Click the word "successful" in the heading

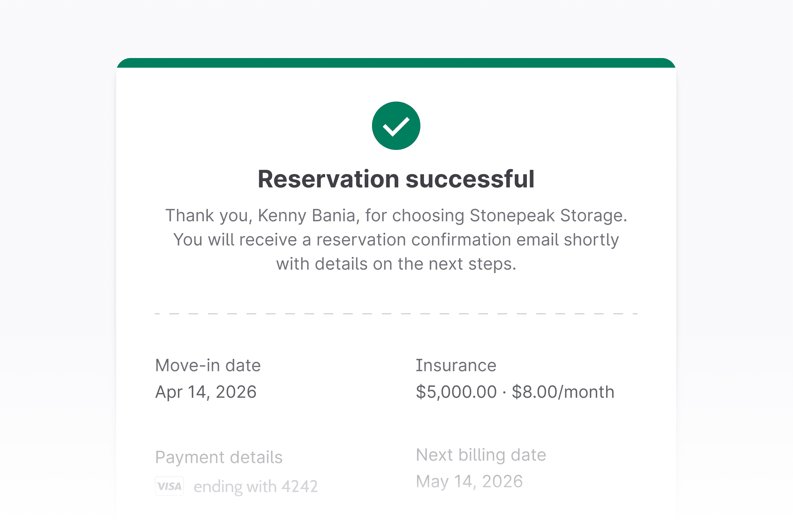(x=470, y=179)
